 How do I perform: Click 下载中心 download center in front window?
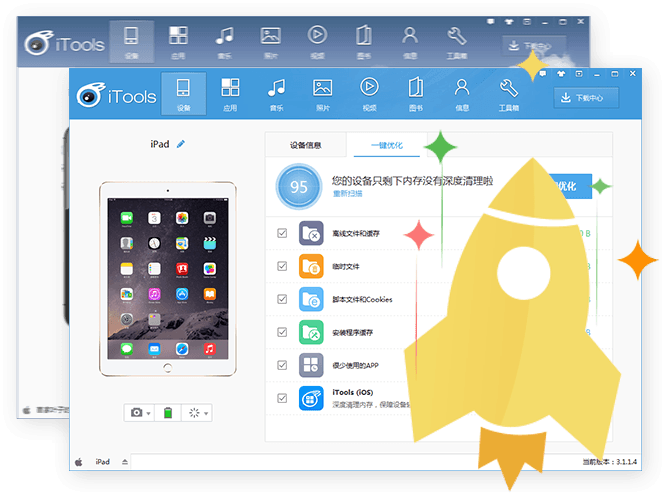pyautogui.click(x=586, y=98)
